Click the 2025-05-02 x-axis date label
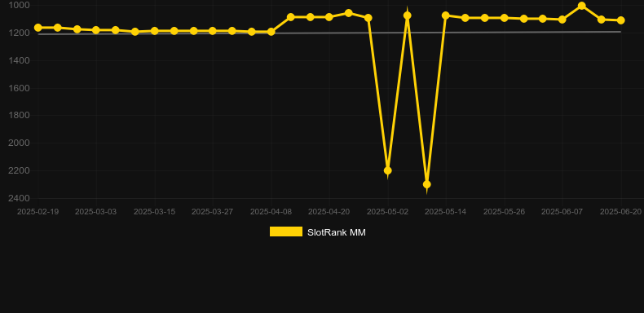644x313 pixels. 388,212
